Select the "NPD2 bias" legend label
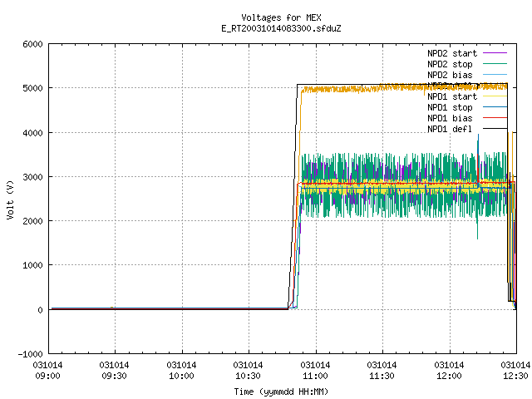 [x=450, y=75]
